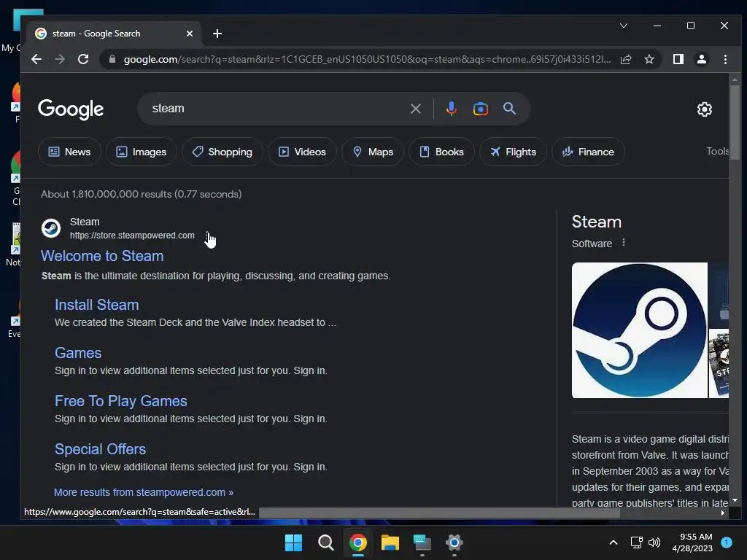Open a new browser tab
The height and width of the screenshot is (560, 747).
(x=217, y=34)
